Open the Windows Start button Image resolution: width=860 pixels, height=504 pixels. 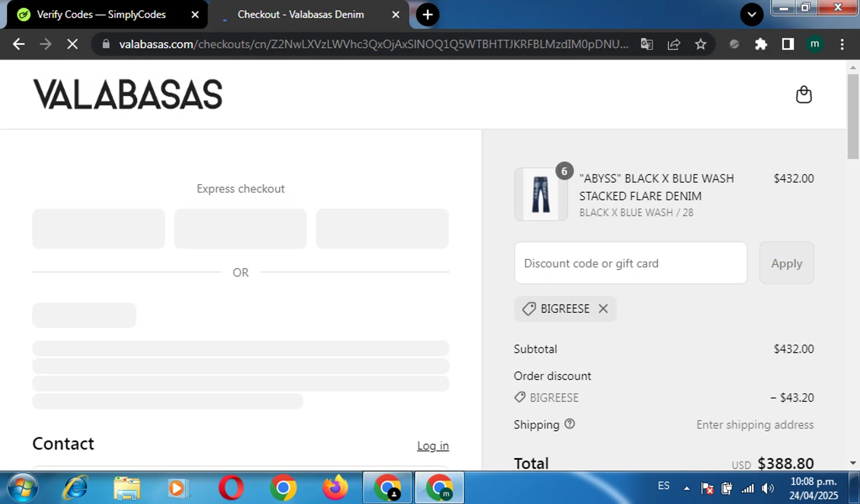coord(22,488)
